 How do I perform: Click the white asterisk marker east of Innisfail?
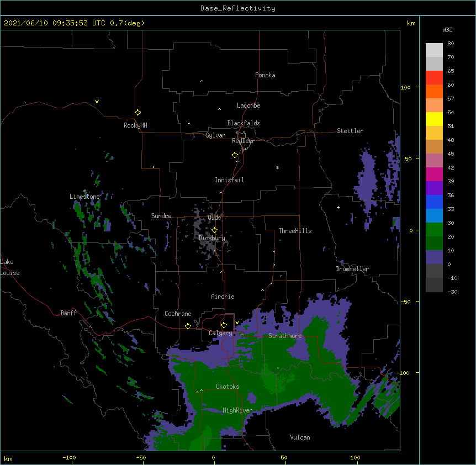pyautogui.click(x=277, y=168)
